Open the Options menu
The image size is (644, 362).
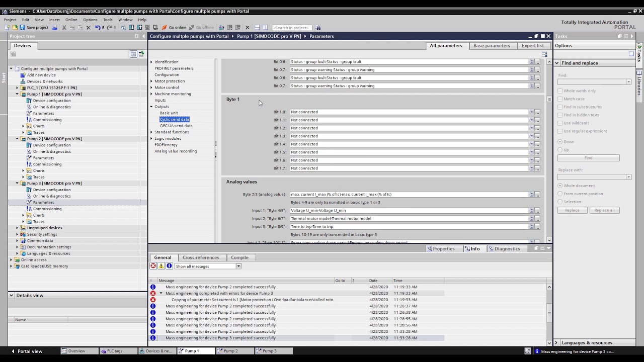click(90, 20)
